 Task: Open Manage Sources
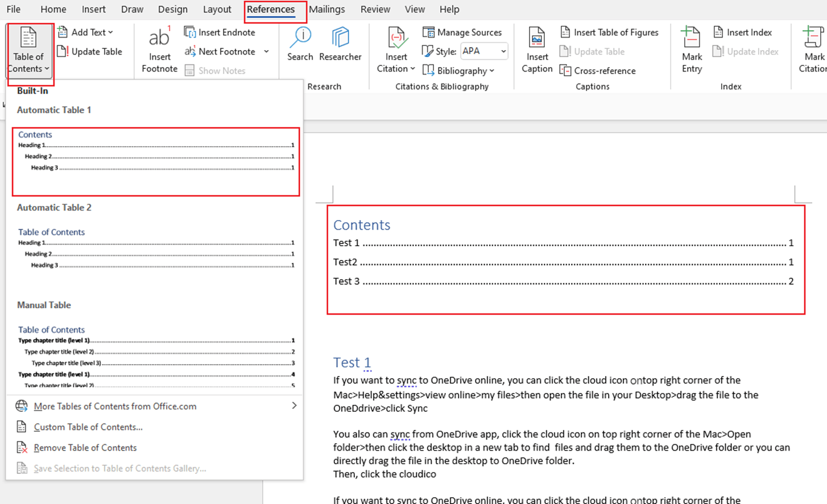[462, 32]
